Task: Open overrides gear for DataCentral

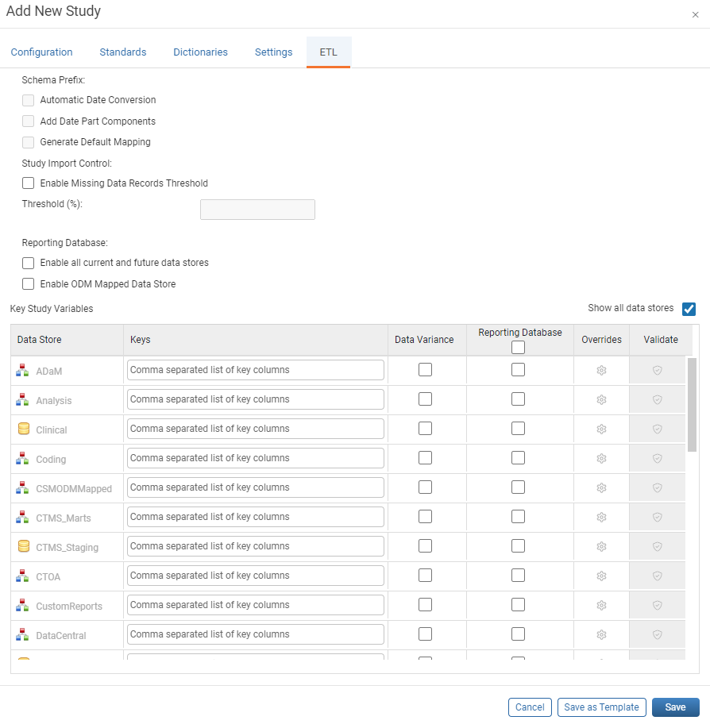Action: click(x=601, y=634)
